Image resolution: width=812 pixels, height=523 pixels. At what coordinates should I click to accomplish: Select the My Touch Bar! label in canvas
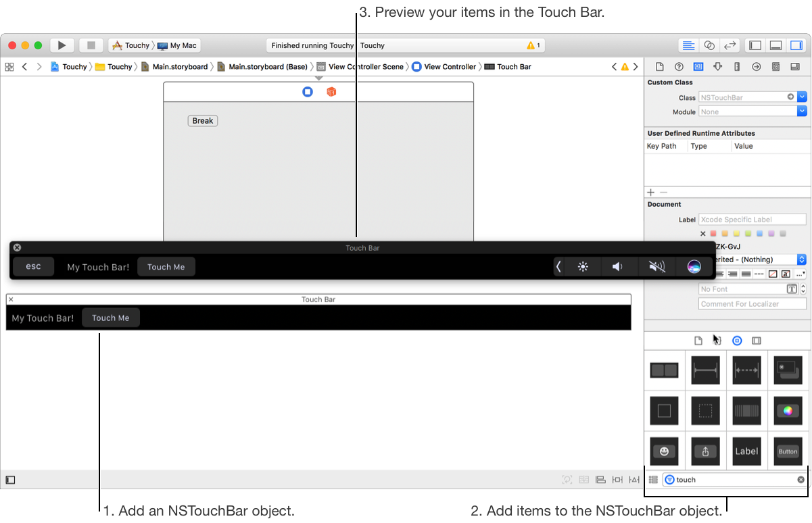[43, 318]
